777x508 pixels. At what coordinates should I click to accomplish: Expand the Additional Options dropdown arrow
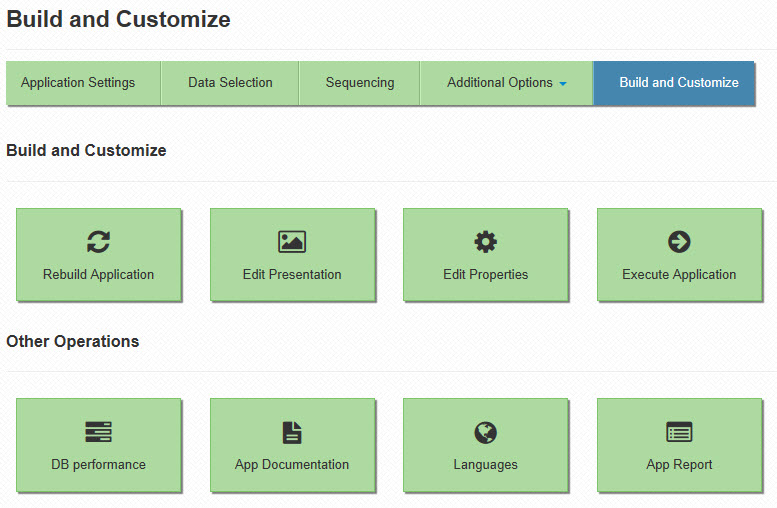563,84
